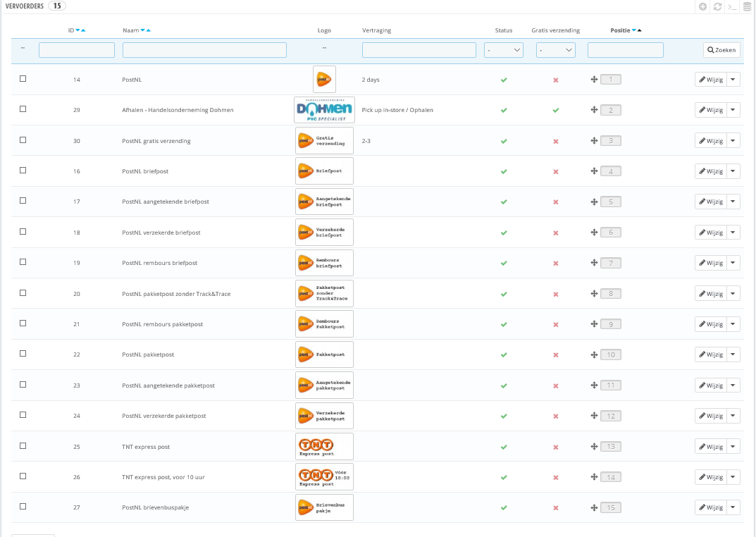Enable free shipping for PostNL brievenbuspakje
This screenshot has width=756, height=537.
555,508
